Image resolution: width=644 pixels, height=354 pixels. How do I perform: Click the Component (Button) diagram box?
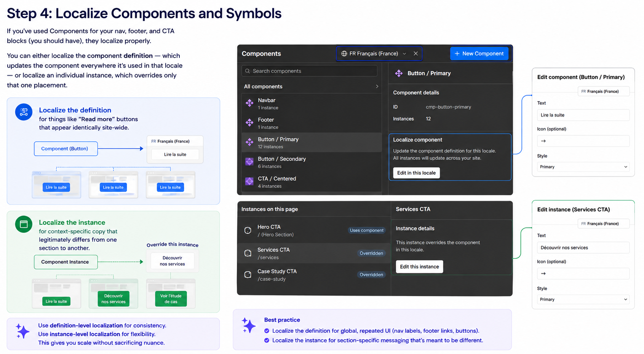(x=66, y=149)
